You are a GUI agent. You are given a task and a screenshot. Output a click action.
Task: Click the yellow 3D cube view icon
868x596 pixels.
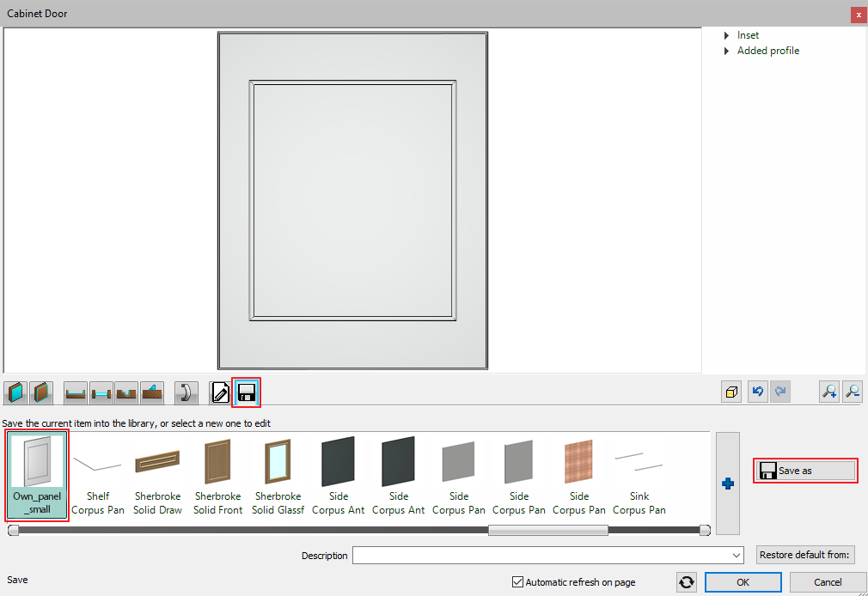pos(730,392)
